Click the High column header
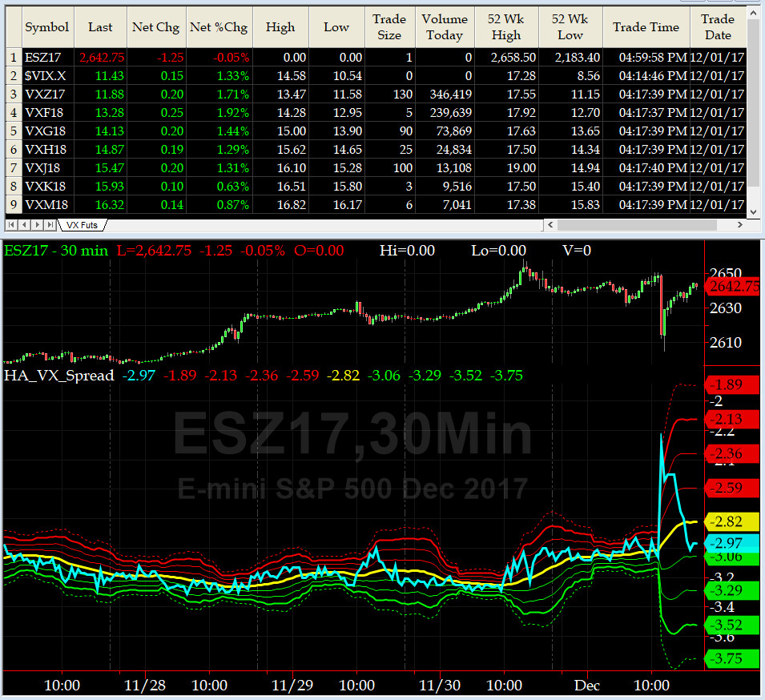Viewport: 765px width, 700px height. click(280, 27)
